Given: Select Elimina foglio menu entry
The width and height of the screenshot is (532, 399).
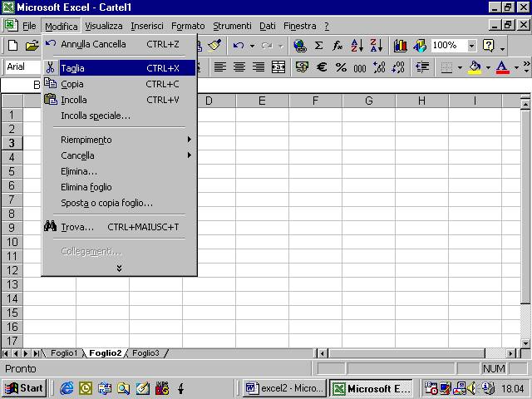Looking at the screenshot, I should [119, 187].
